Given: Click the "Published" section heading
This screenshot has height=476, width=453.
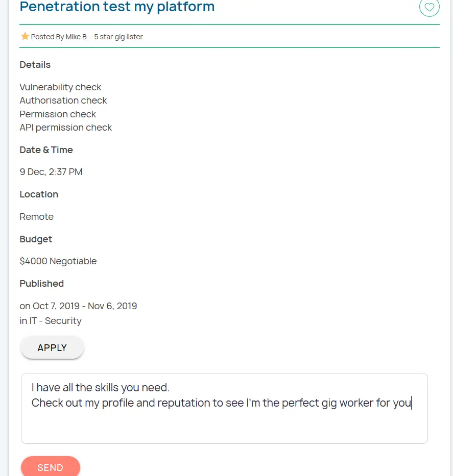Looking at the screenshot, I should (x=42, y=284).
